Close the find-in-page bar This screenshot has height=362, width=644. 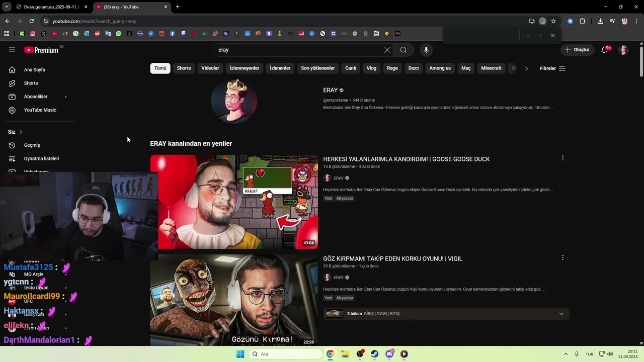point(552,35)
